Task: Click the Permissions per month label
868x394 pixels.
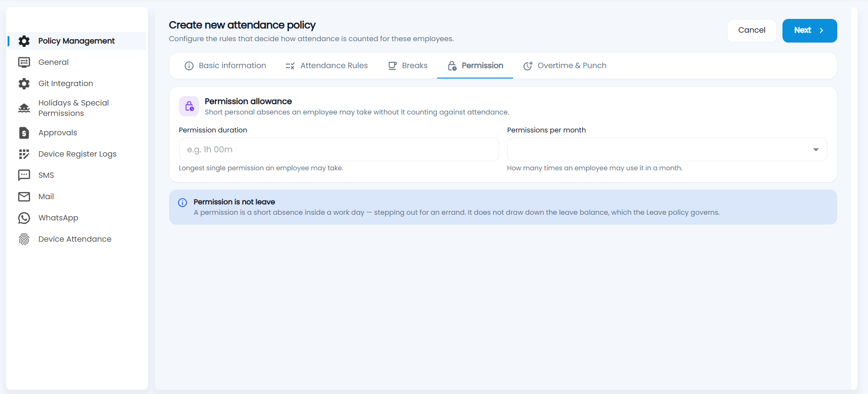Action: tap(546, 130)
